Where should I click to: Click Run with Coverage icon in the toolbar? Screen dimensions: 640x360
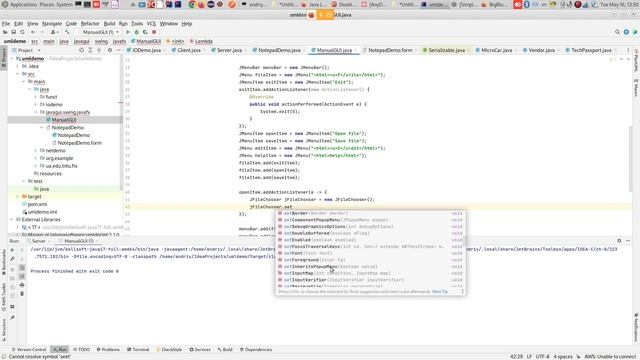tap(145, 32)
